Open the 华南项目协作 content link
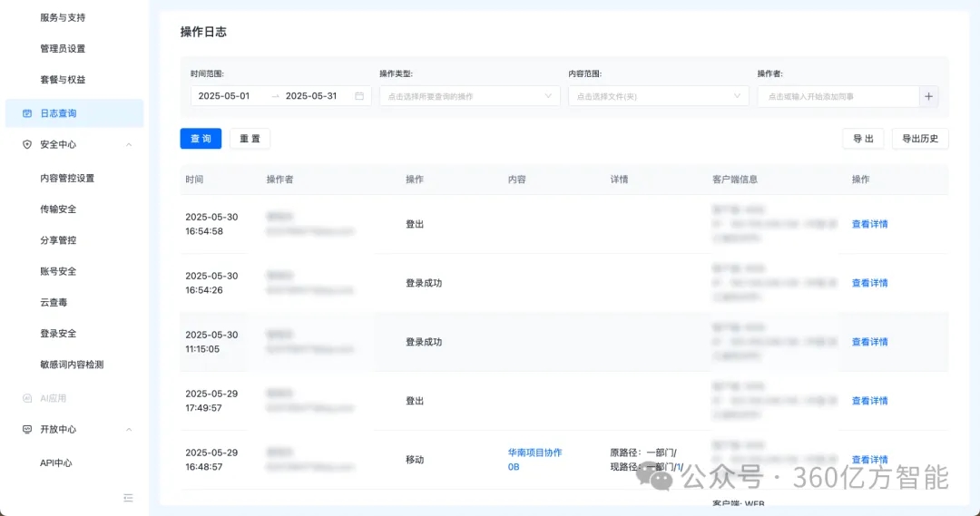The height and width of the screenshot is (516, 980). point(534,453)
